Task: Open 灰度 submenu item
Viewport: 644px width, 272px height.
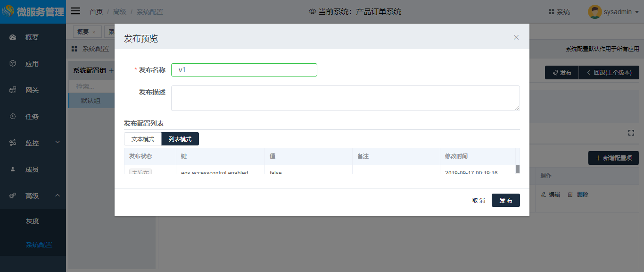Action: tap(33, 221)
